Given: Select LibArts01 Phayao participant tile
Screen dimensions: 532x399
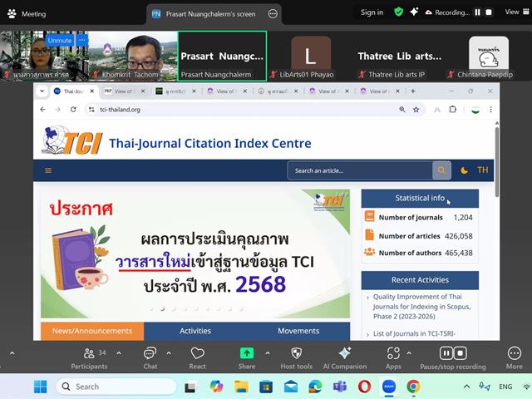Looking at the screenshot, I should [310, 56].
